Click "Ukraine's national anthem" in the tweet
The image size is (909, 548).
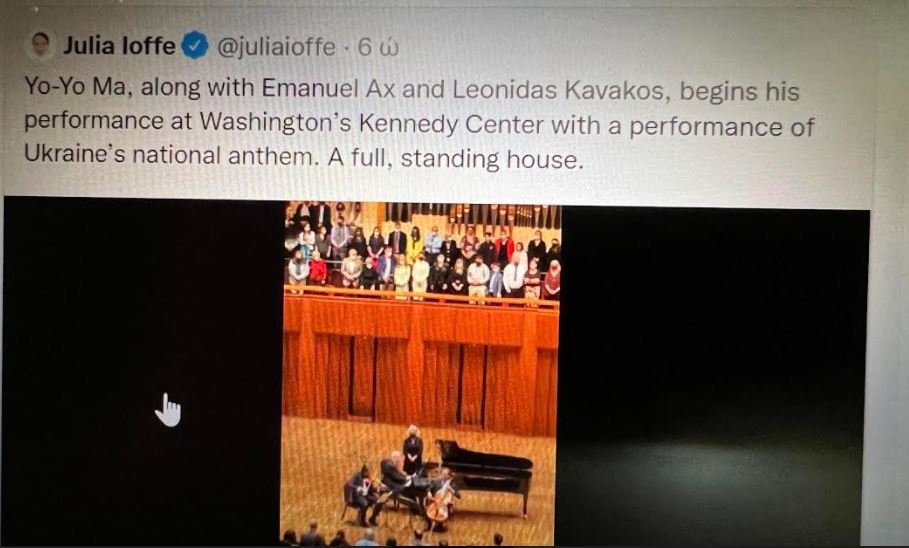171,155
